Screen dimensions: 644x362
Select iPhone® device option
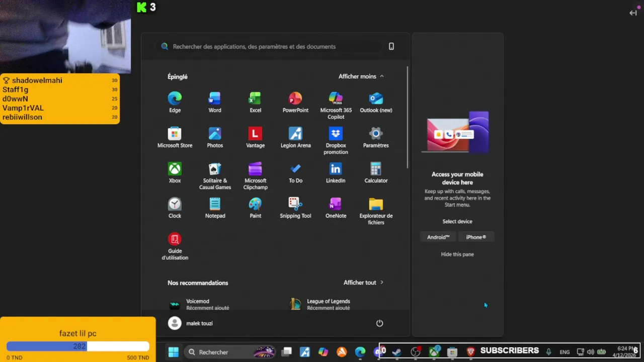coord(476,237)
